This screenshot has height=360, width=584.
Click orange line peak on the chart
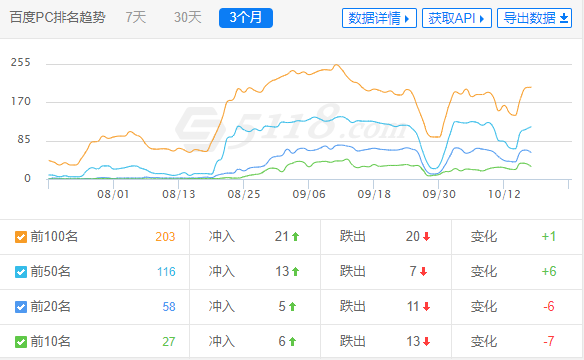click(x=337, y=65)
